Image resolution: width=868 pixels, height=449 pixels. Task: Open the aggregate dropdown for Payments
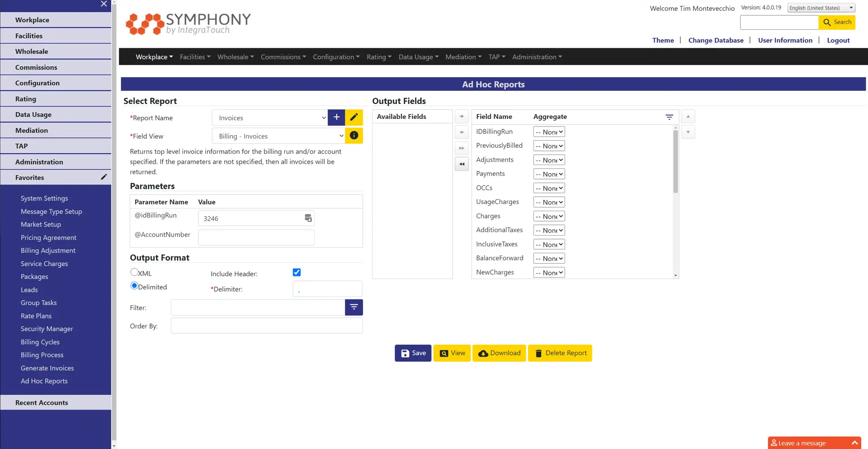(x=549, y=174)
